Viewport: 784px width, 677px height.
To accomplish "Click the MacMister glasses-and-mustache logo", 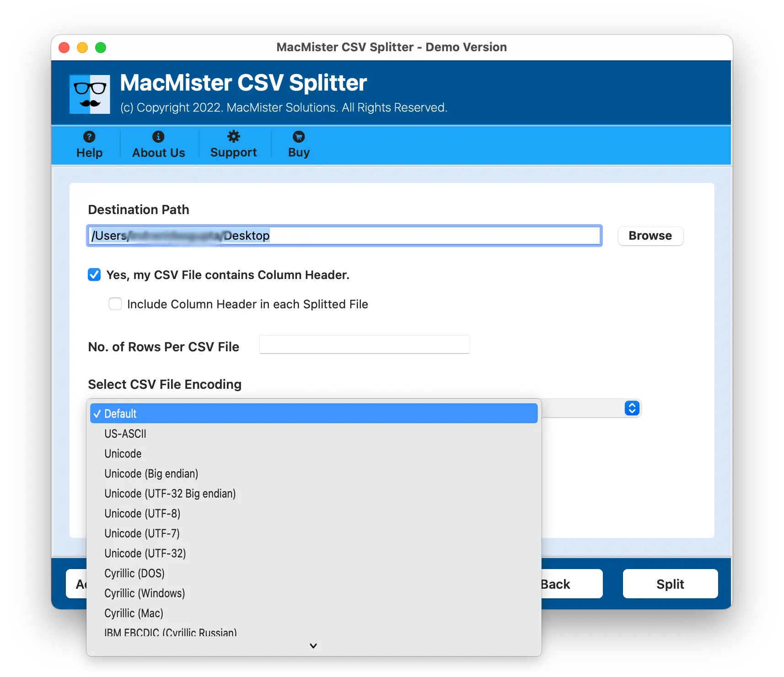I will pos(90,94).
